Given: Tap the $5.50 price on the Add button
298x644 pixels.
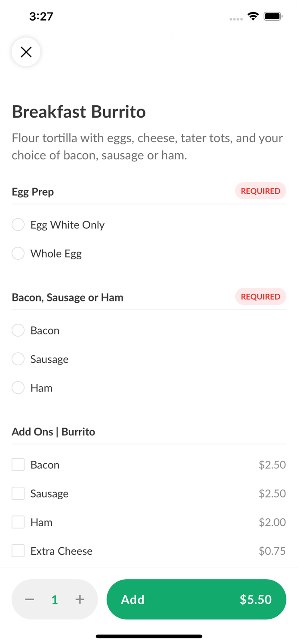Looking at the screenshot, I should [x=256, y=599].
